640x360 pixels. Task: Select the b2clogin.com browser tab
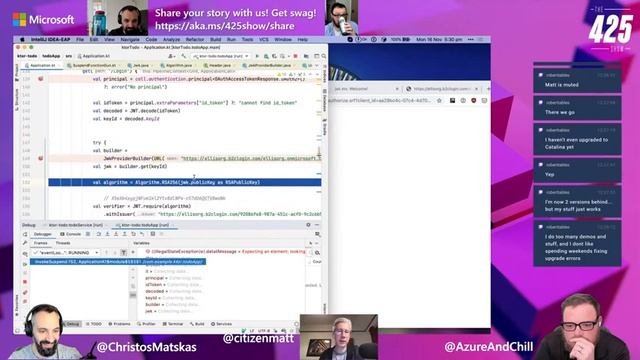[442, 89]
